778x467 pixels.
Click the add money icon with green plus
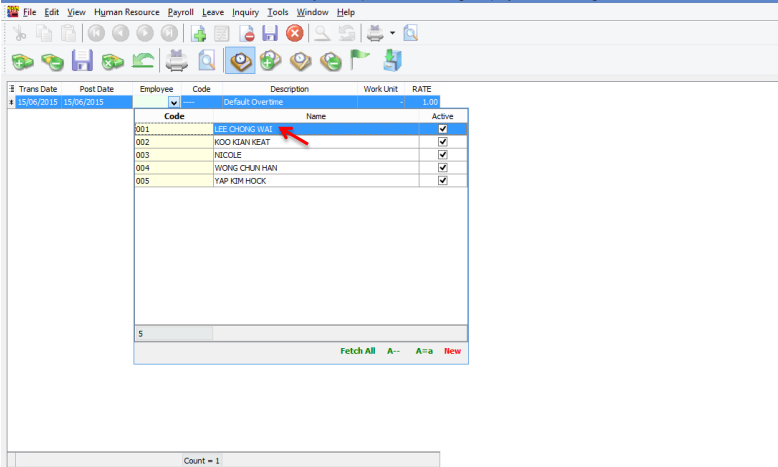22,62
